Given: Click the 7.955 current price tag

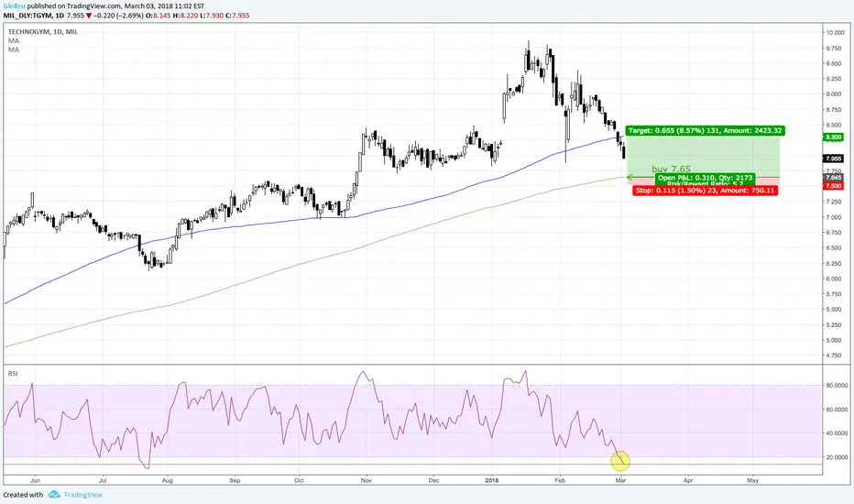Looking at the screenshot, I should pyautogui.click(x=833, y=159).
